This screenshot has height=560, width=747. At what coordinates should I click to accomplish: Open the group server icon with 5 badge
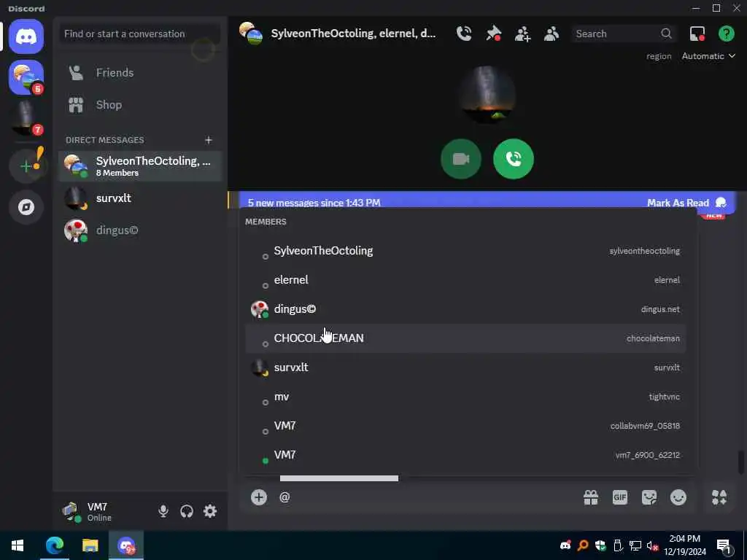[x=26, y=77]
